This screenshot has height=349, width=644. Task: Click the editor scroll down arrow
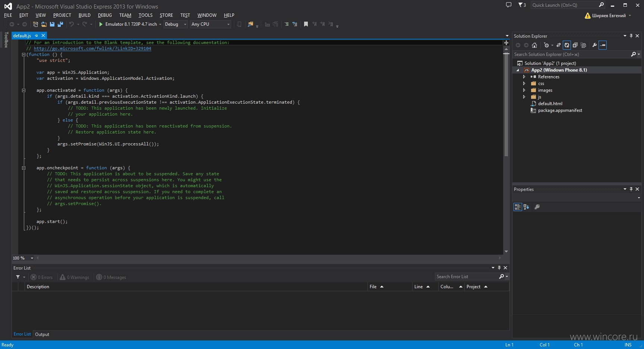click(x=506, y=252)
